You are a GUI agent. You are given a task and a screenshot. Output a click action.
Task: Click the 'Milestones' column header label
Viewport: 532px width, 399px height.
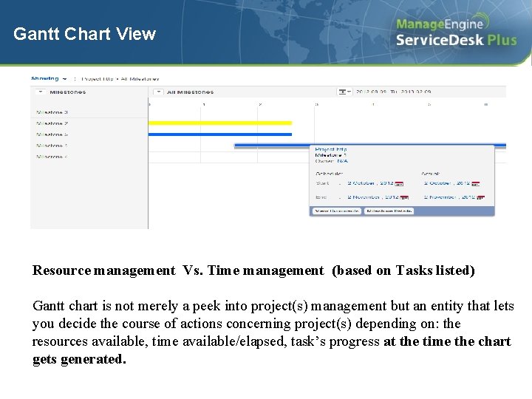(x=67, y=92)
